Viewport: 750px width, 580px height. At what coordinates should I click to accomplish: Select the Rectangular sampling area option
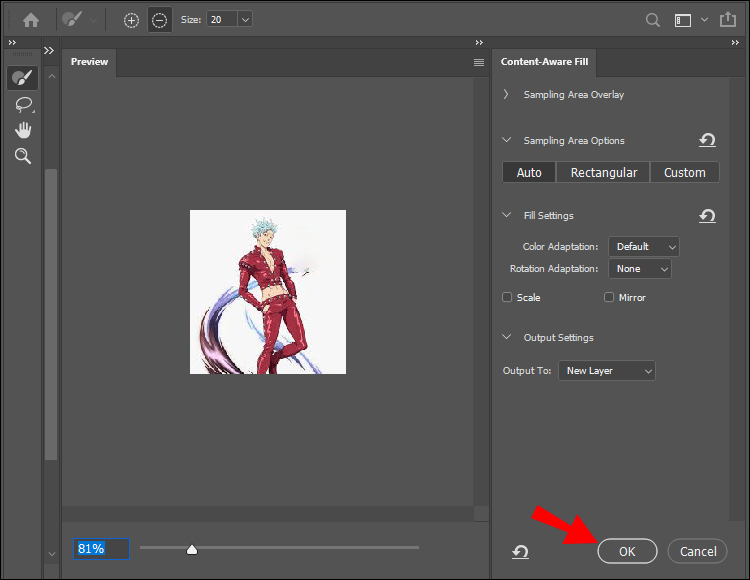603,172
